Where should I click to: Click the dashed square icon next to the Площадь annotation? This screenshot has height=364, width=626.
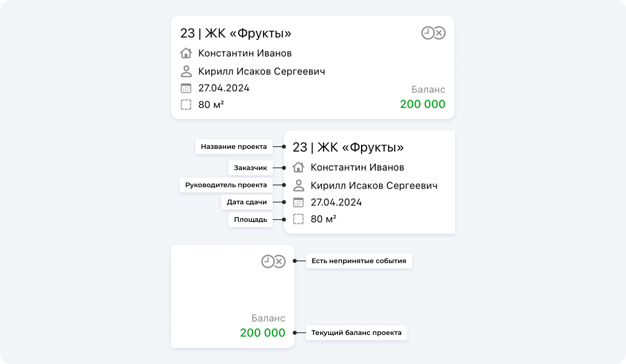[x=298, y=219]
